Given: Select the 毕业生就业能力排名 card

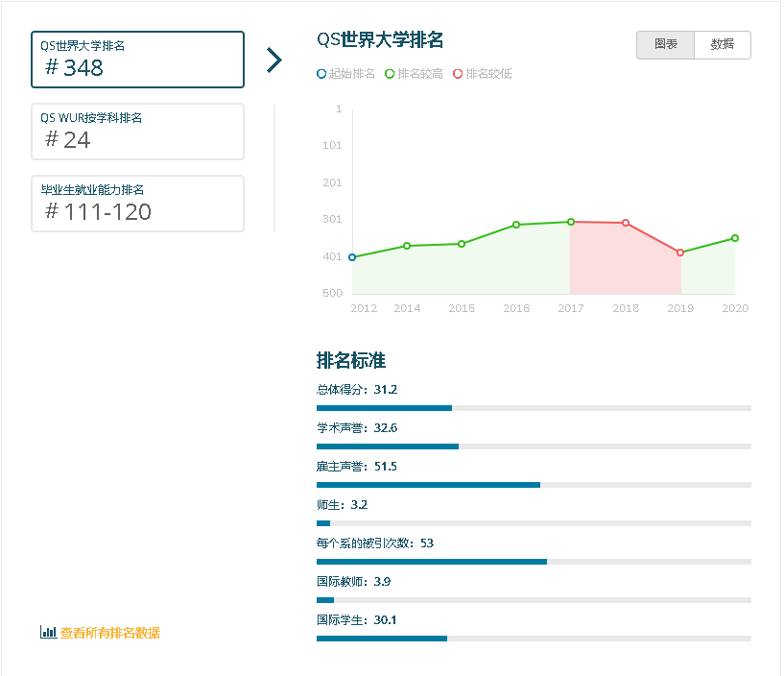Looking at the screenshot, I should 137,203.
